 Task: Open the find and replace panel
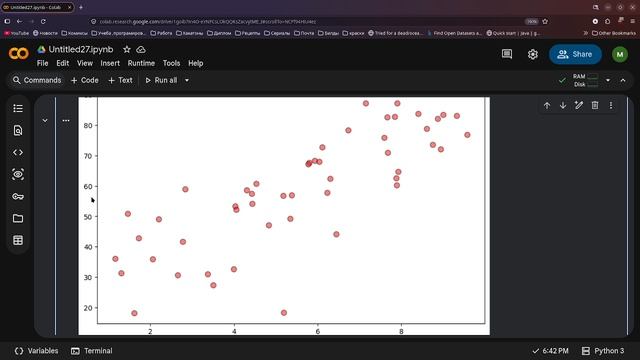(x=18, y=130)
